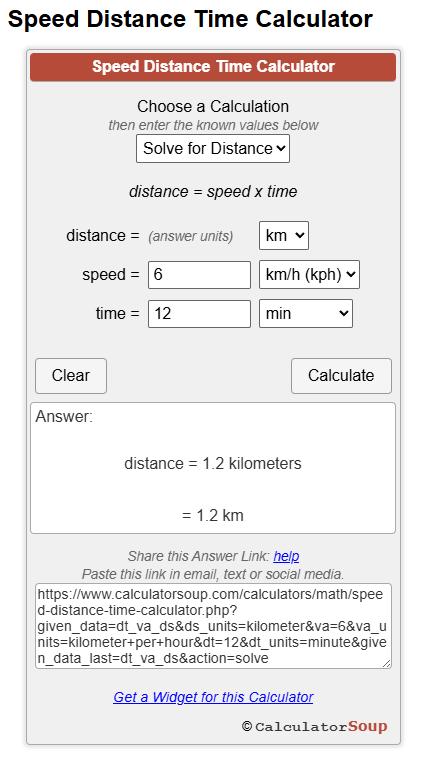Open the help link for sharing
Screen dimensions: 429x765
(286, 556)
